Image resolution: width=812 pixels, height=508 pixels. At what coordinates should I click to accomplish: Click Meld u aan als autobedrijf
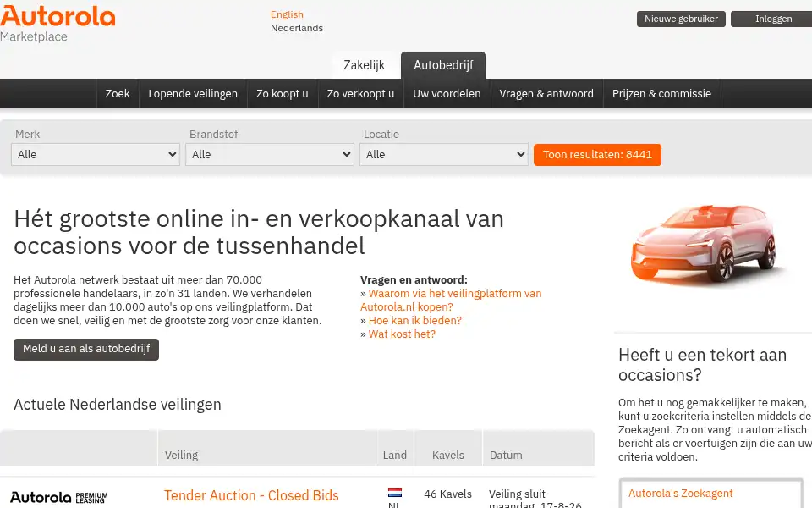point(86,349)
